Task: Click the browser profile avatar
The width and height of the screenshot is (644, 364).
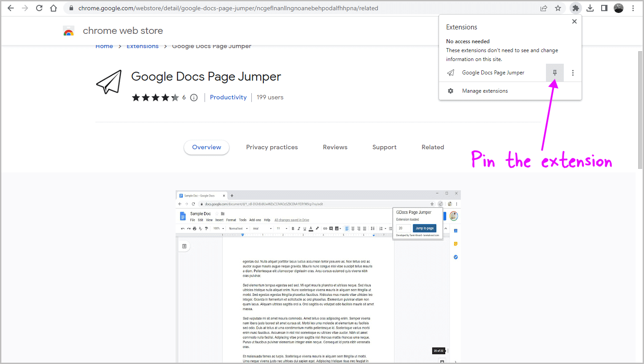Action: [619, 8]
